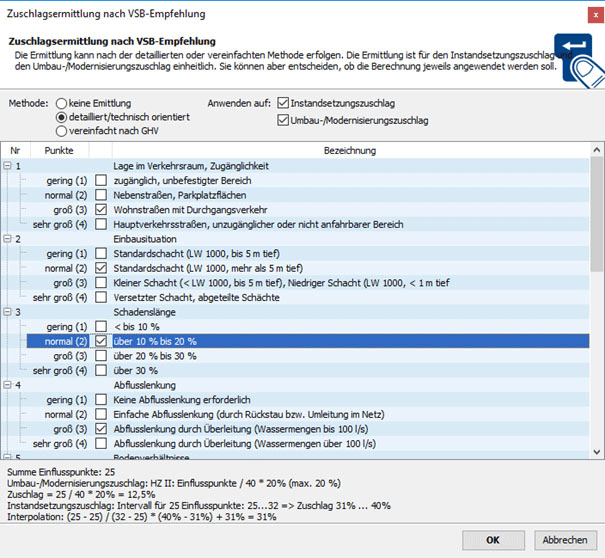
Task: Click the Abbrechen button
Action: pos(565,540)
